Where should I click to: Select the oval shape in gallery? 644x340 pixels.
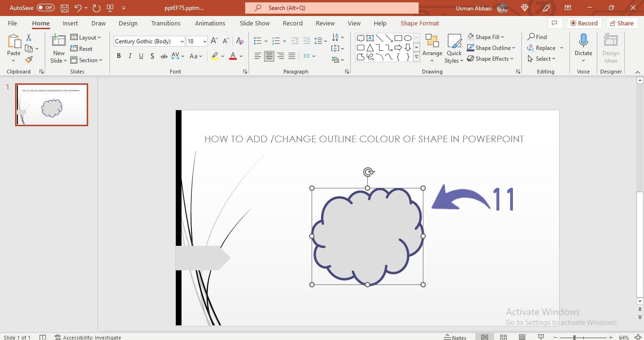(x=408, y=38)
